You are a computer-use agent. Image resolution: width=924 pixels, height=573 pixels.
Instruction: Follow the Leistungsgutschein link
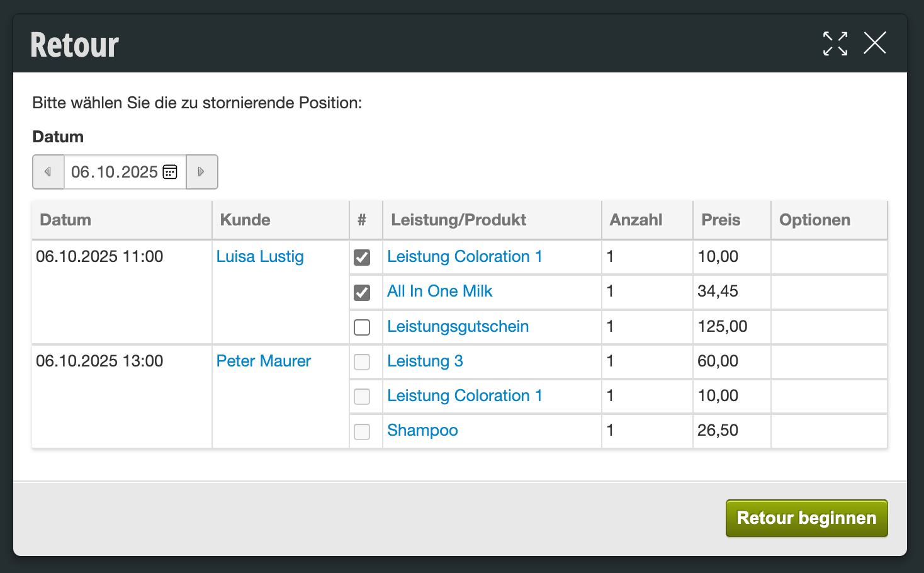point(458,327)
